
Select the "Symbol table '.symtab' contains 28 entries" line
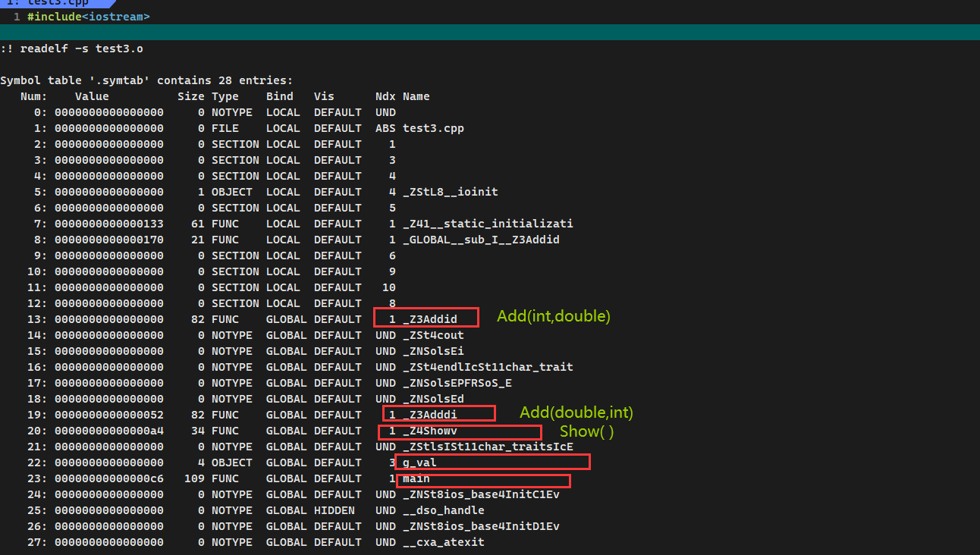coord(146,80)
